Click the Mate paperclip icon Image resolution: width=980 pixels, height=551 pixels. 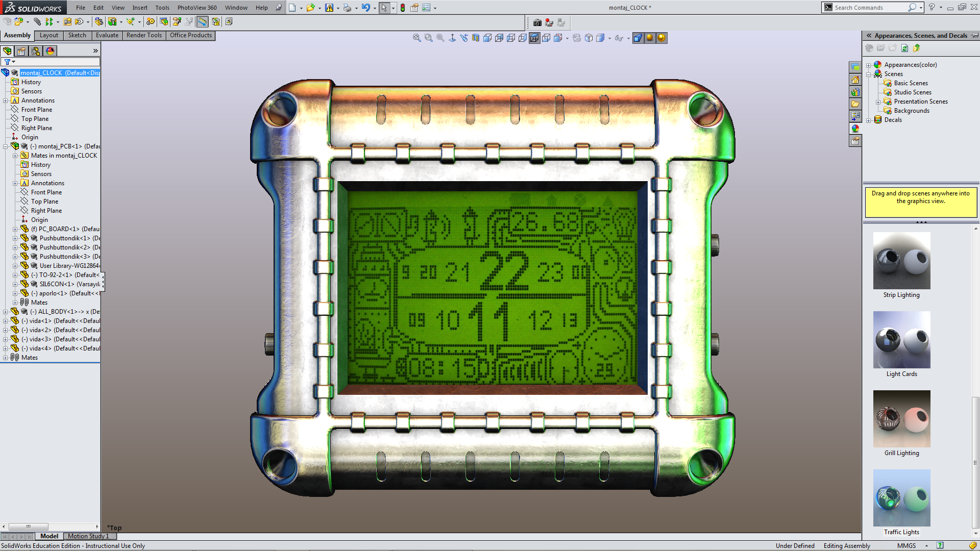coord(37,21)
